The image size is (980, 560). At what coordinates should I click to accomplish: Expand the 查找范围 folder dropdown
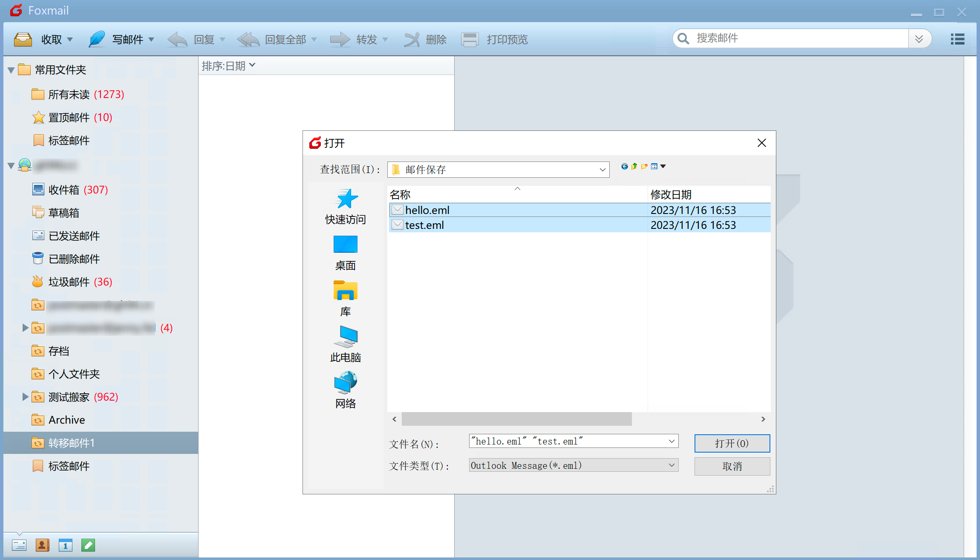point(602,170)
